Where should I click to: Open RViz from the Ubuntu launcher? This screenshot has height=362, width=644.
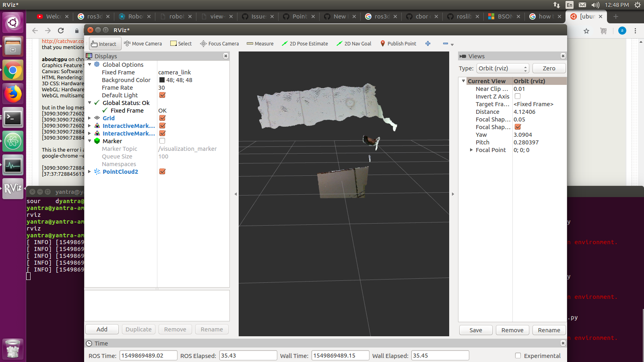pyautogui.click(x=13, y=188)
